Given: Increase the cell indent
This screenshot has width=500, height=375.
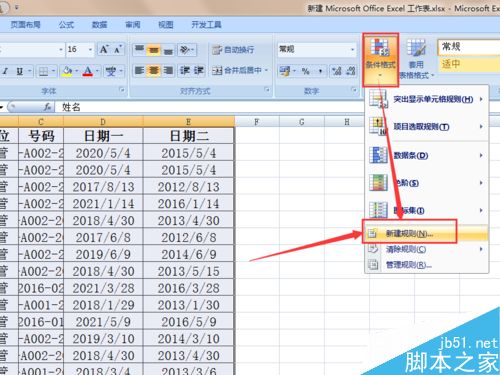Looking at the screenshot, I should 198,71.
